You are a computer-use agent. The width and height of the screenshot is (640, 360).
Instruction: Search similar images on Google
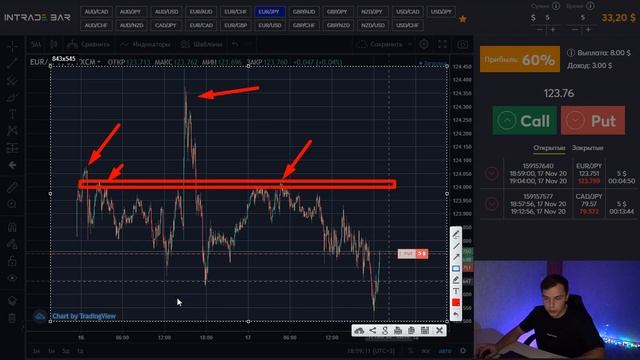point(385,330)
